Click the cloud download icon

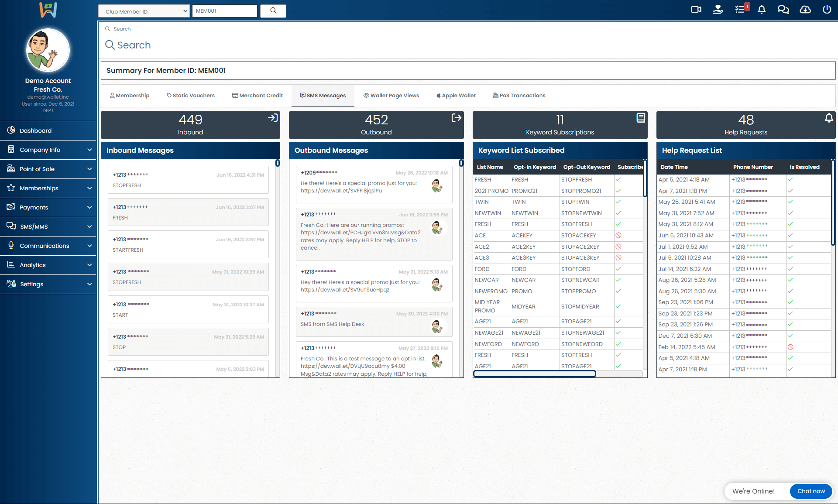[805, 10]
